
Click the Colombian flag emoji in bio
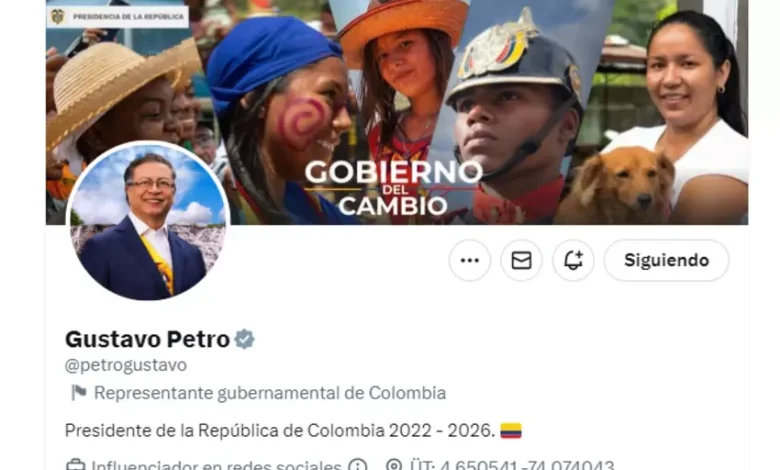tap(511, 431)
